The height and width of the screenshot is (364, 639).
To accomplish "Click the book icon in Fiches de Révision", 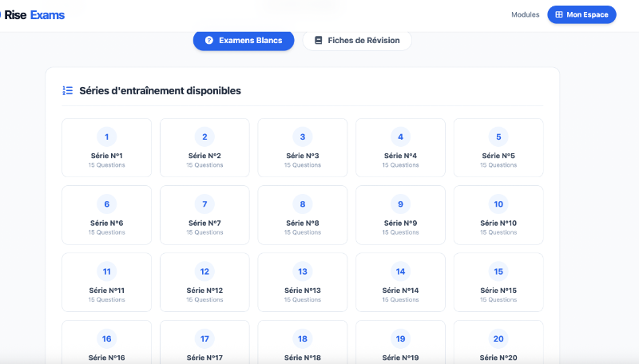I will (x=319, y=41).
